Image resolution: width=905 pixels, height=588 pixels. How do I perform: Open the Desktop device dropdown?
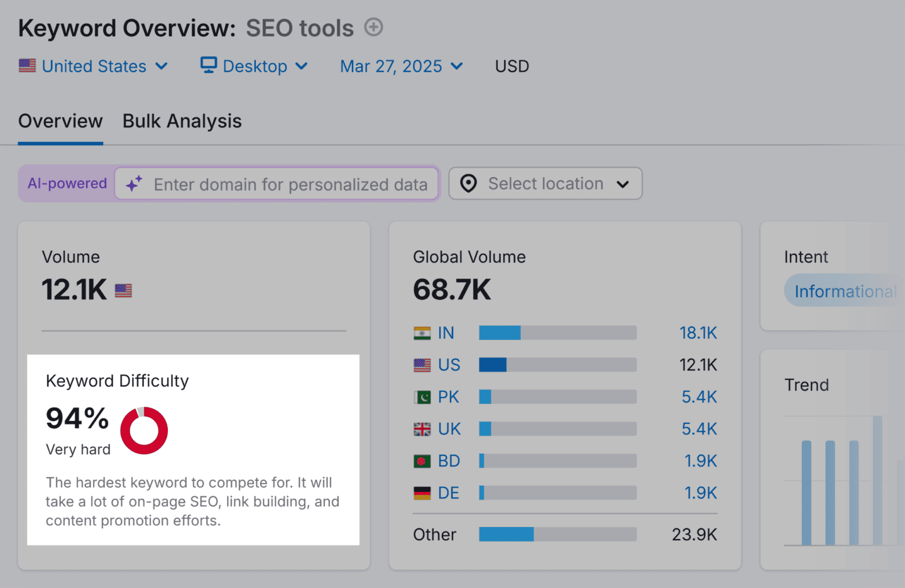[x=255, y=66]
